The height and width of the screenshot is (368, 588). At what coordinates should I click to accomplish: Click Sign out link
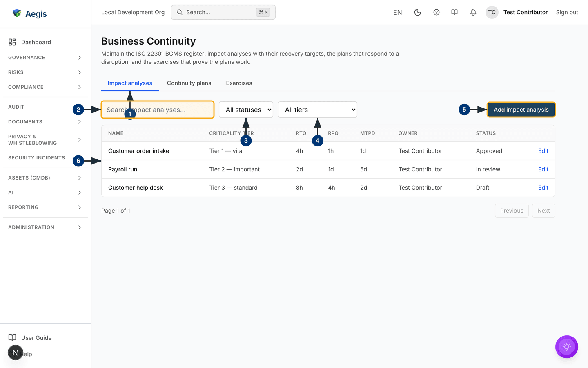[567, 12]
